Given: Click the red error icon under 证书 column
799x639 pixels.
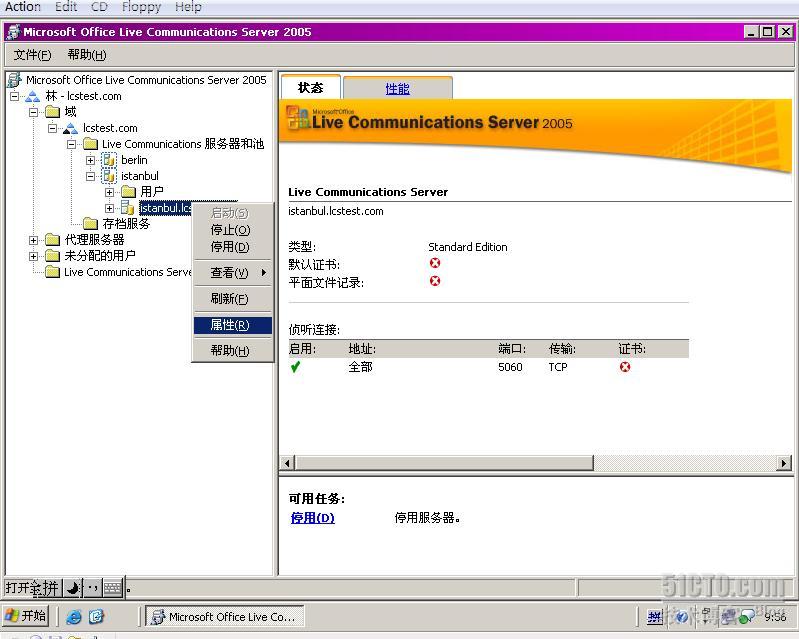Looking at the screenshot, I should point(625,367).
